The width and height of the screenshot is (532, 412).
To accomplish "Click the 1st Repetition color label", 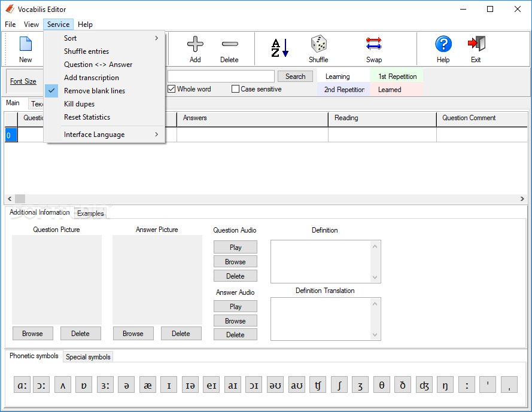I will tap(397, 77).
